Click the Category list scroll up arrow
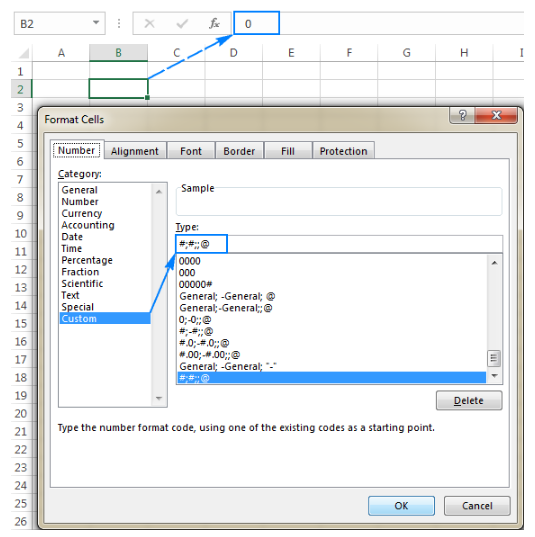The image size is (535, 537). [x=159, y=192]
